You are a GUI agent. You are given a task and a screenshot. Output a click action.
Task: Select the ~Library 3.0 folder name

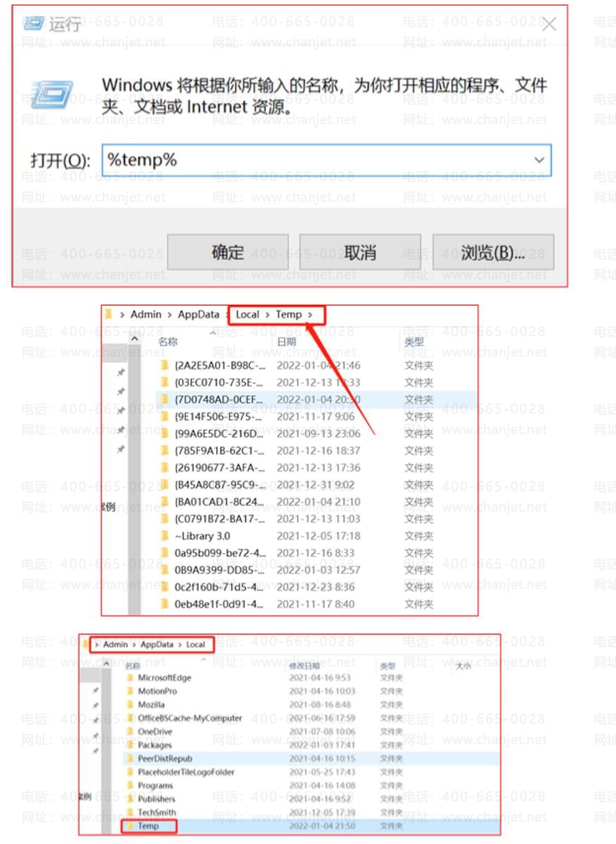click(x=202, y=536)
